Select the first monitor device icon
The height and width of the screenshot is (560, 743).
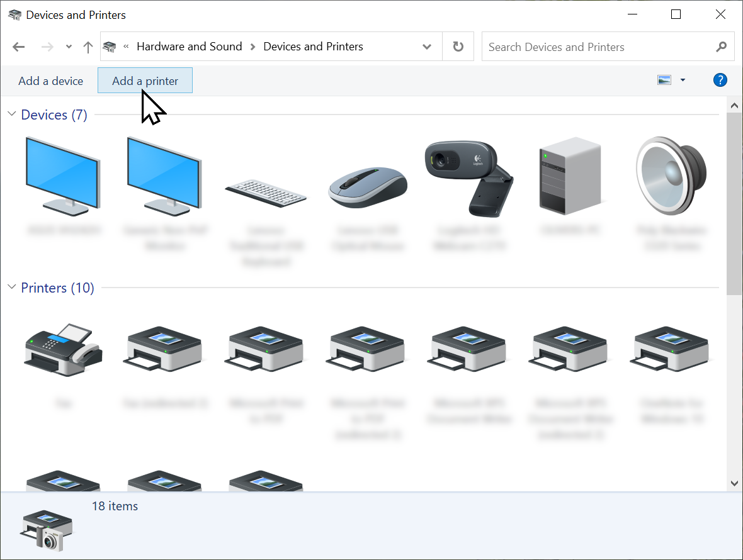click(63, 174)
